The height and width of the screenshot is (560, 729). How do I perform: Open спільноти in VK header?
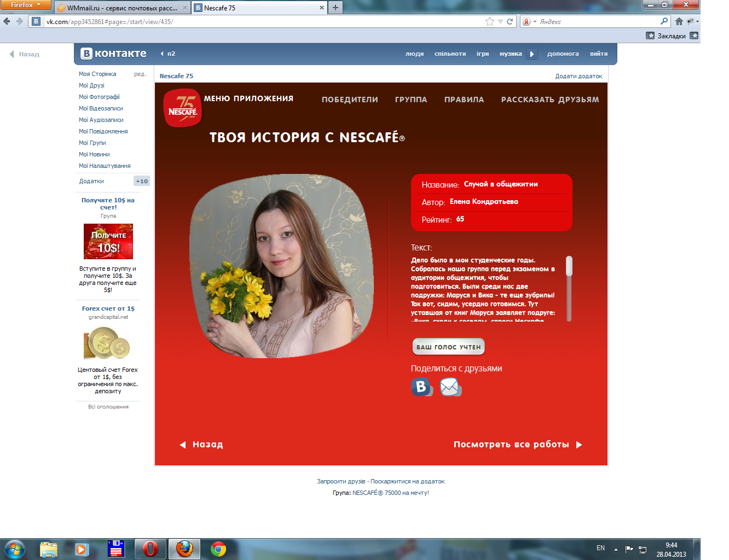click(450, 54)
